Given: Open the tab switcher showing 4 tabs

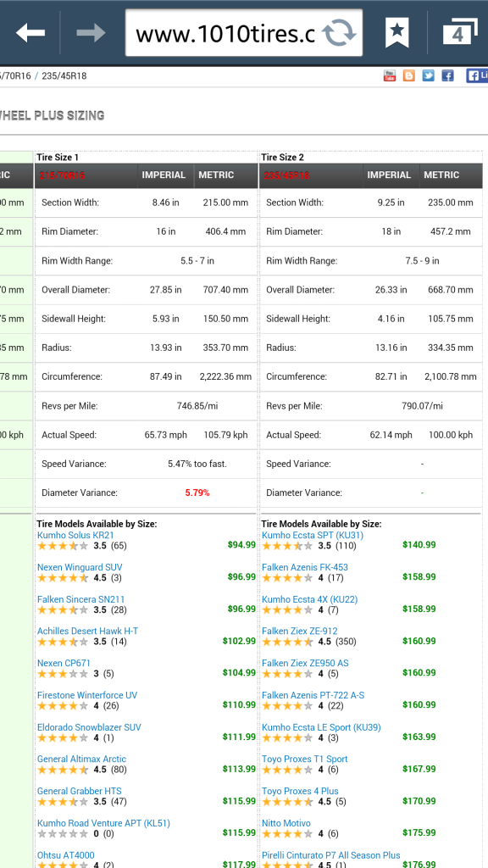Looking at the screenshot, I should point(459,33).
